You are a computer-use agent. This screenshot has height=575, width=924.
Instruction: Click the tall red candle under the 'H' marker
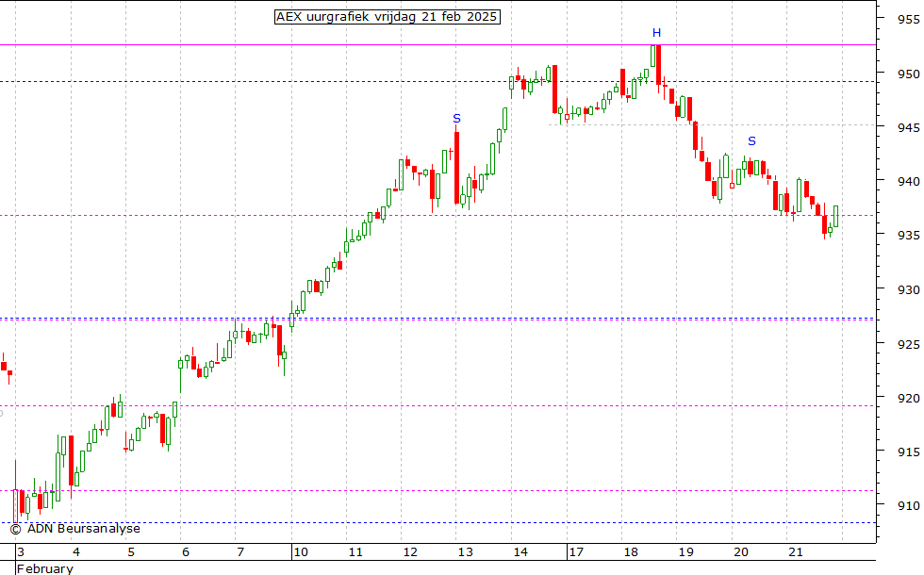[x=659, y=65]
